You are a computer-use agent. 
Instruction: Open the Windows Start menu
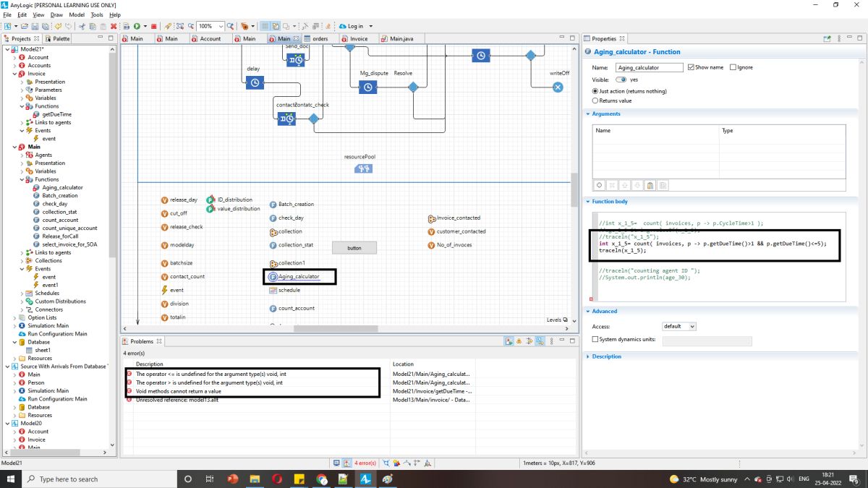pos(10,479)
